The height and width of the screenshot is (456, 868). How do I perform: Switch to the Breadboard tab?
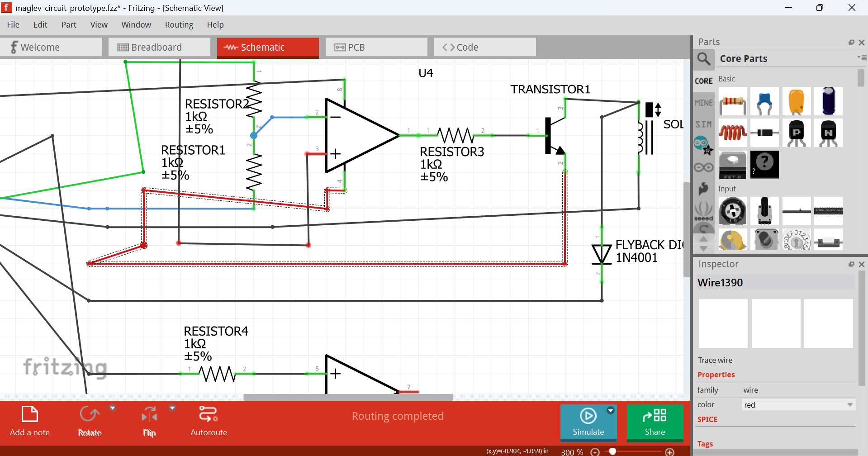coord(159,47)
